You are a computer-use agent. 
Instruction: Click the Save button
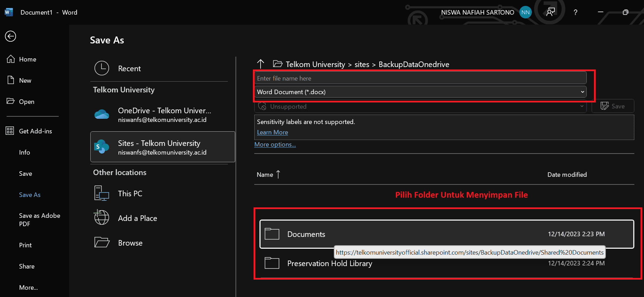[613, 106]
